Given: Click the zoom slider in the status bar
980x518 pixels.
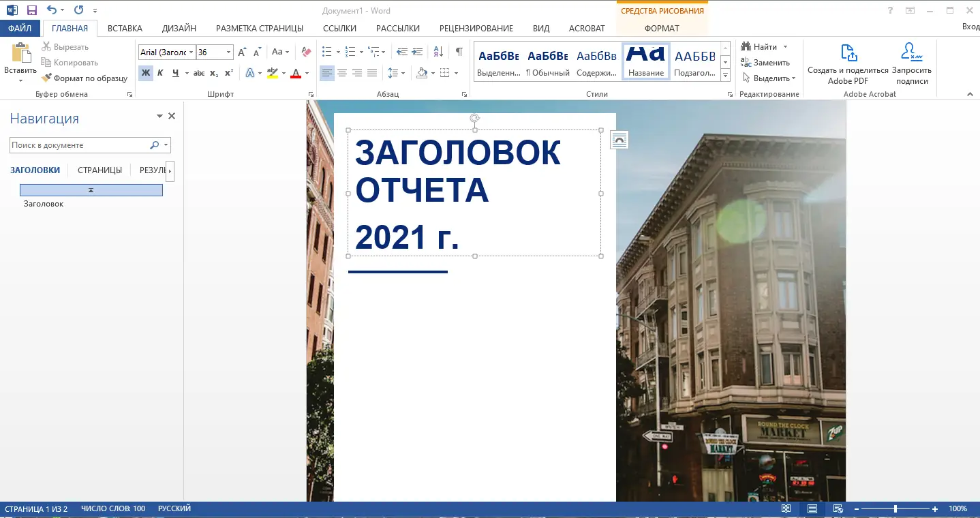Looking at the screenshot, I should pyautogui.click(x=895, y=508).
